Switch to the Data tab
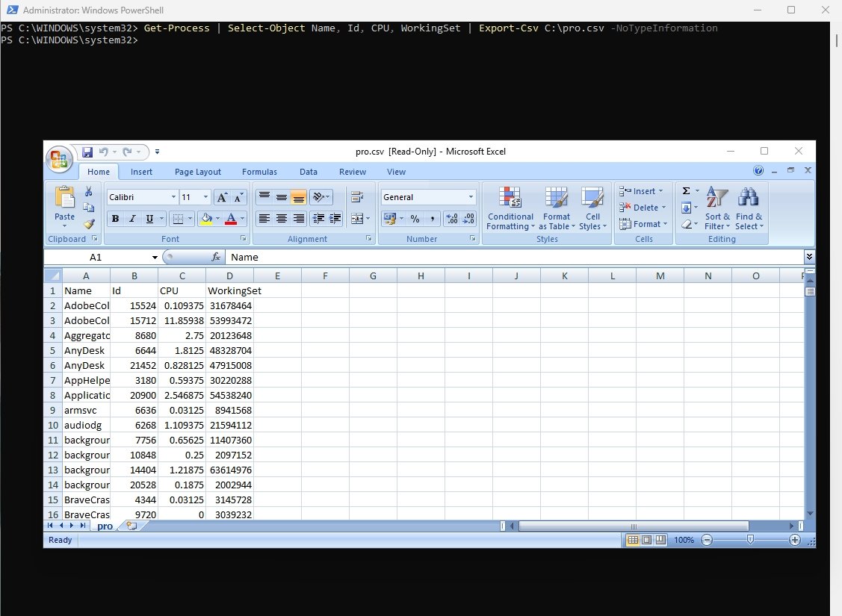Viewport: 842px width, 616px height. tap(309, 172)
